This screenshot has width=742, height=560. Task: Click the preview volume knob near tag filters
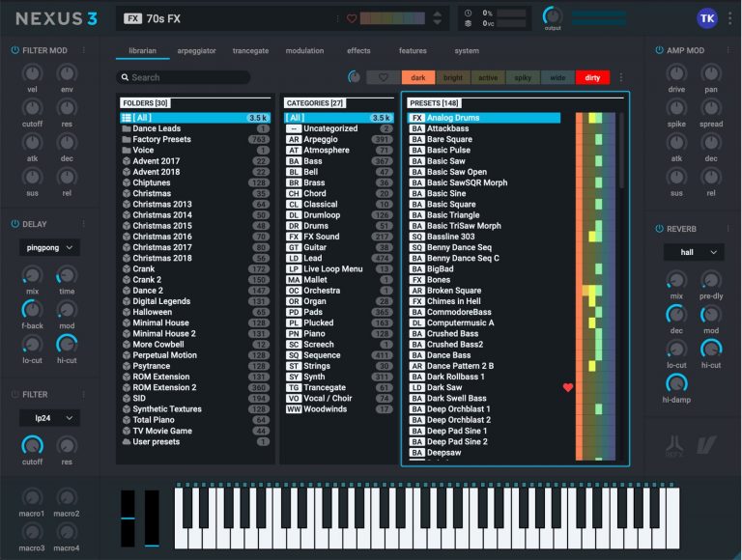coord(354,77)
